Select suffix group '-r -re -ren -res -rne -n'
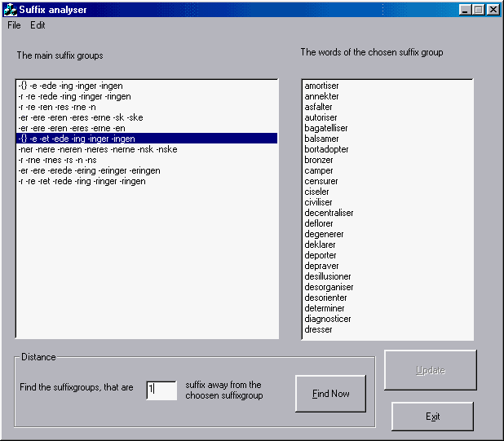Image resolution: width=504 pixels, height=441 pixels. (147, 107)
